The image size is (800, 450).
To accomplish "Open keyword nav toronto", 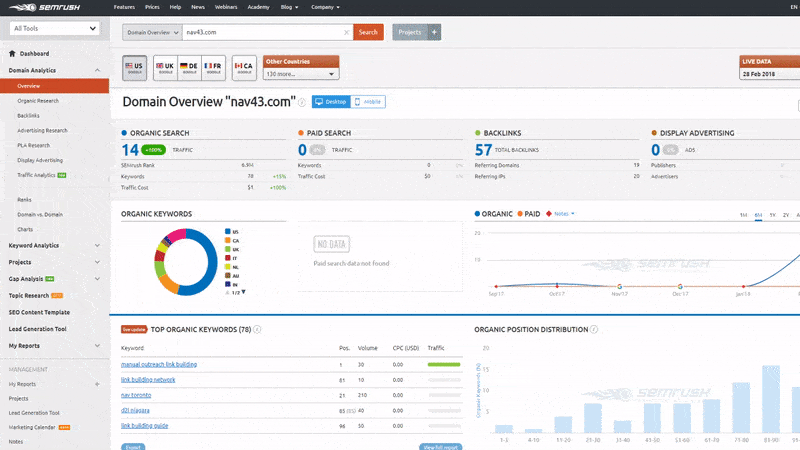I will (136, 395).
